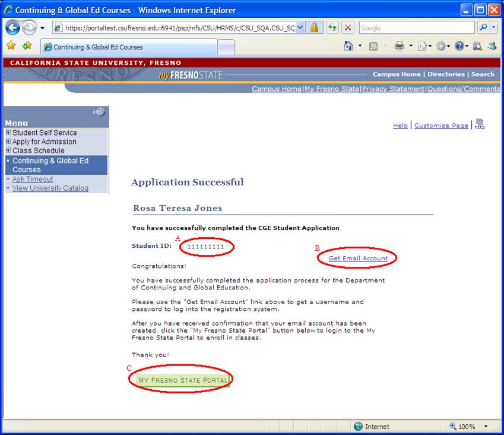Click the browser Back arrow button
The width and height of the screenshot is (504, 435).
coord(13,28)
